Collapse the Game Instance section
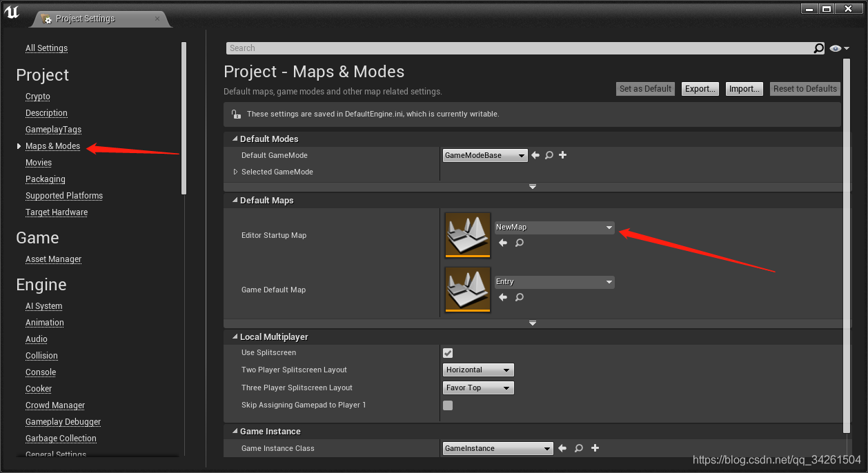The height and width of the screenshot is (473, 868). click(x=235, y=432)
